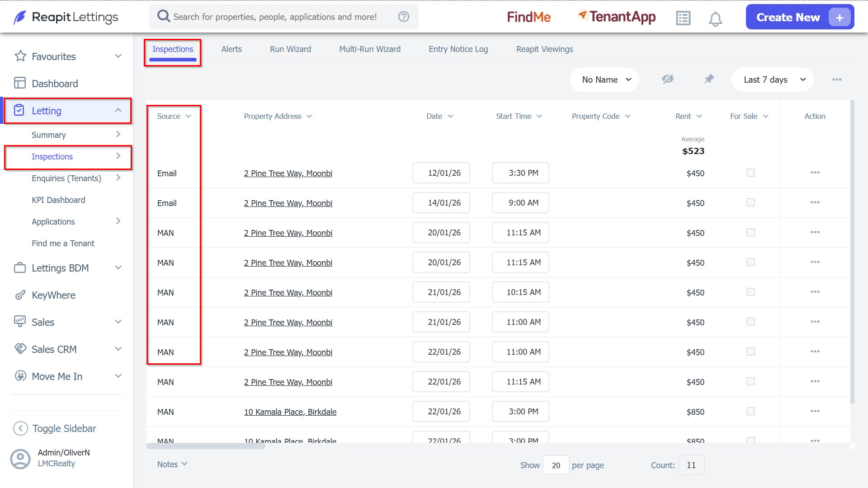
Task: Open the list view icon in header
Action: [683, 18]
